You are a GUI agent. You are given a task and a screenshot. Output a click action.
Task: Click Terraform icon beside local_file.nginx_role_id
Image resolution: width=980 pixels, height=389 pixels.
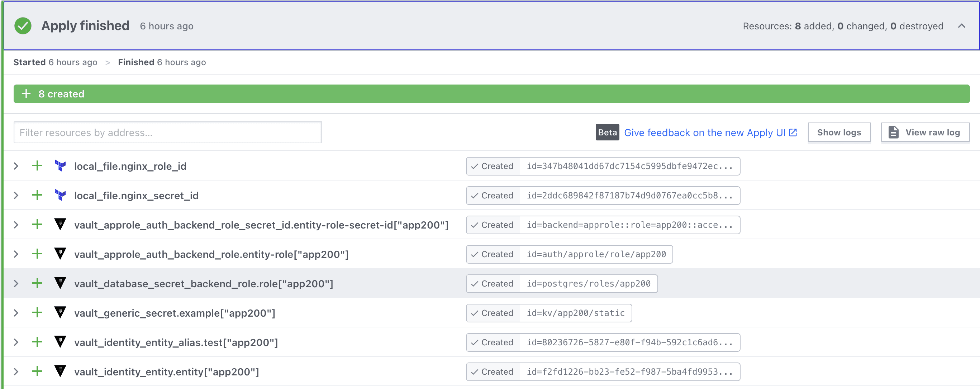pos(60,166)
